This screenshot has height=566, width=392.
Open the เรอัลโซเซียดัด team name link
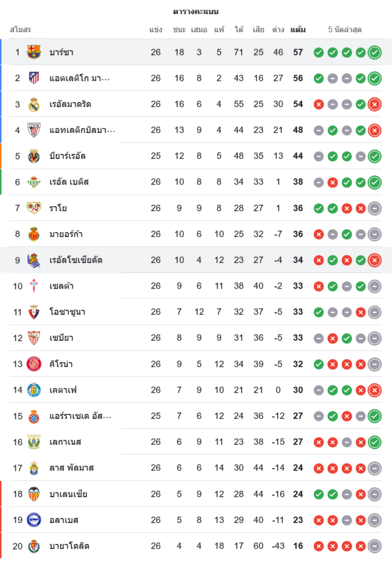[x=76, y=260]
